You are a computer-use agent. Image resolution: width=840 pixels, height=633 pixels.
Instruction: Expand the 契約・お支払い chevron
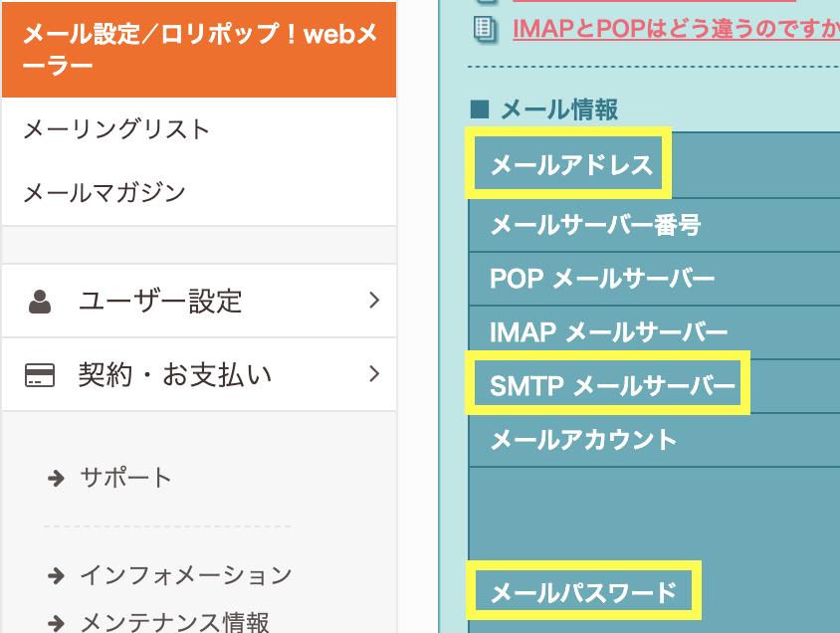(x=374, y=374)
